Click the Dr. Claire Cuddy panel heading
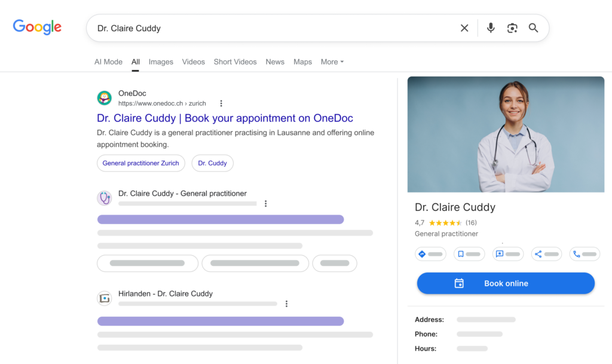 [455, 207]
